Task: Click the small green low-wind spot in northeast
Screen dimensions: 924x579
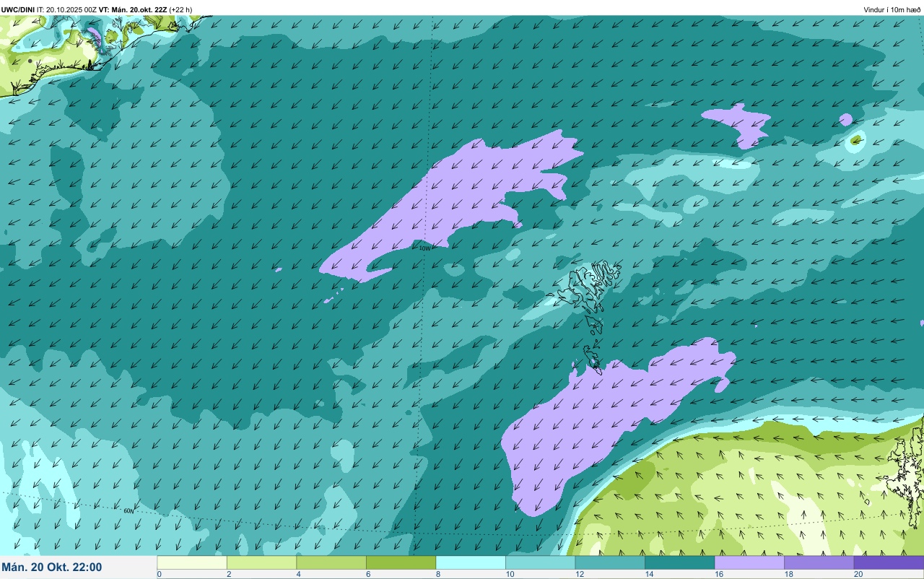Action: click(x=856, y=140)
